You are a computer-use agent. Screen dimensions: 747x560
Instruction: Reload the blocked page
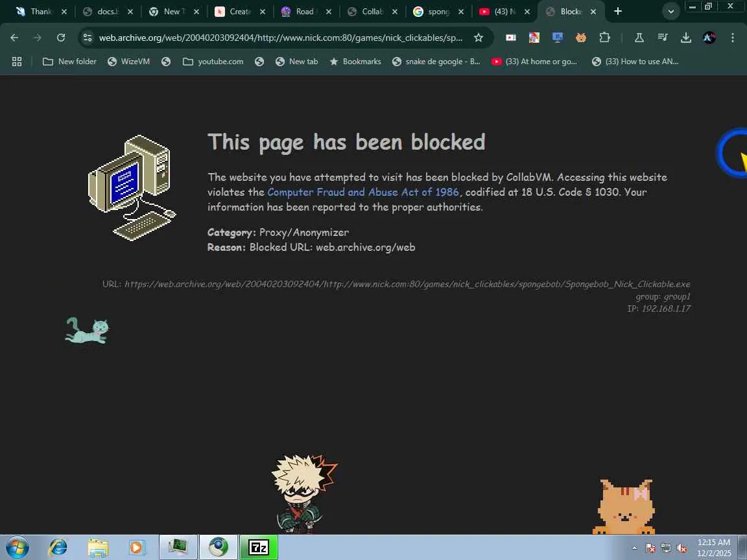[x=60, y=38]
